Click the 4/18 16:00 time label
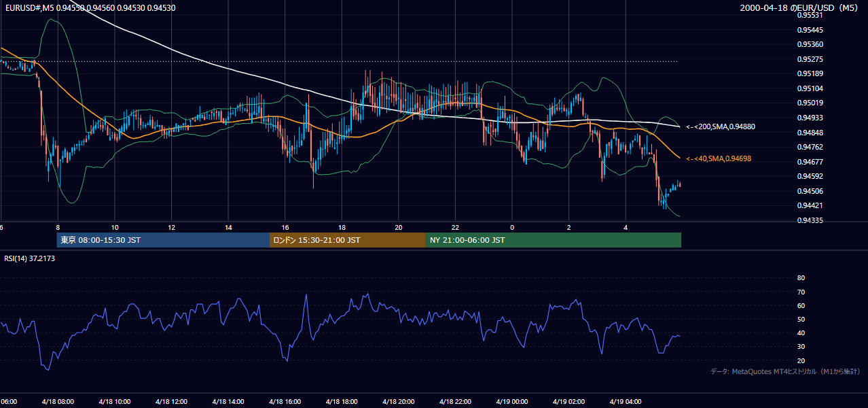Image resolution: width=868 pixels, height=408 pixels. coord(285,401)
